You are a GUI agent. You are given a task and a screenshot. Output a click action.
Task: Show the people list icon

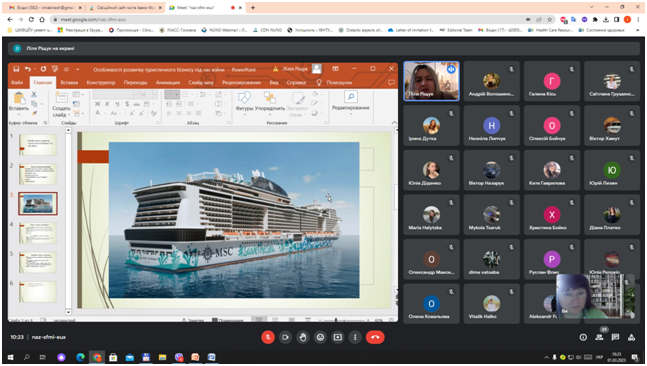[x=599, y=337]
